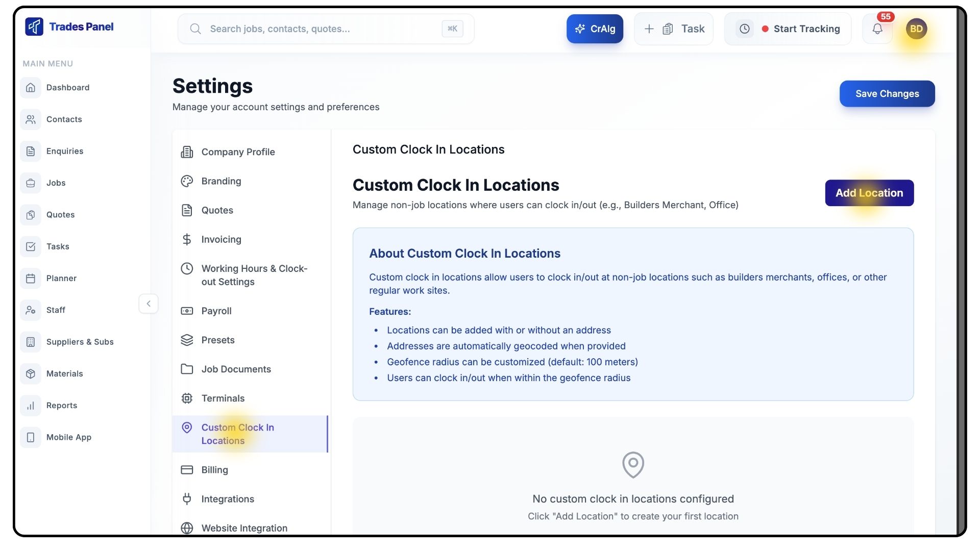The image size is (980, 551).
Task: Click the Save Changes button
Action: click(887, 94)
